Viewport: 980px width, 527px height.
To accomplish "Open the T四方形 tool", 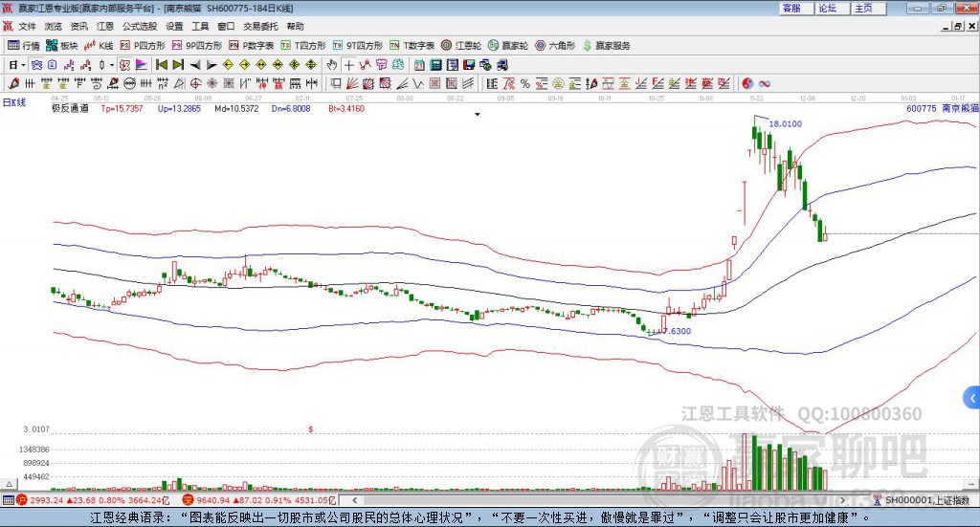I will tap(303, 46).
